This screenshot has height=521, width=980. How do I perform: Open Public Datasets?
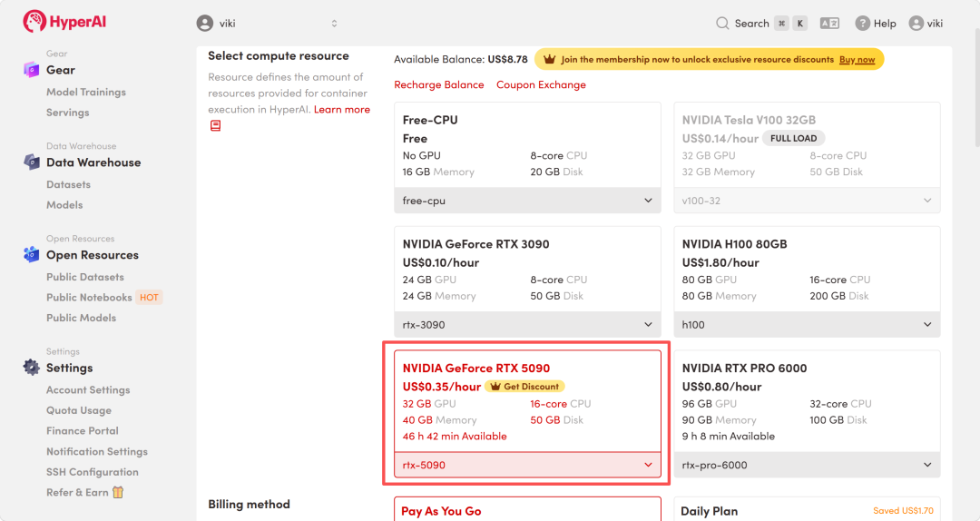click(x=85, y=277)
